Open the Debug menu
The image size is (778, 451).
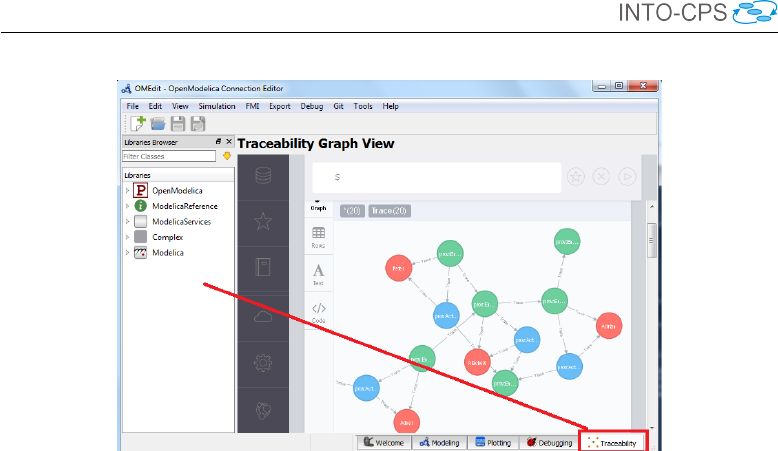pyautogui.click(x=312, y=106)
